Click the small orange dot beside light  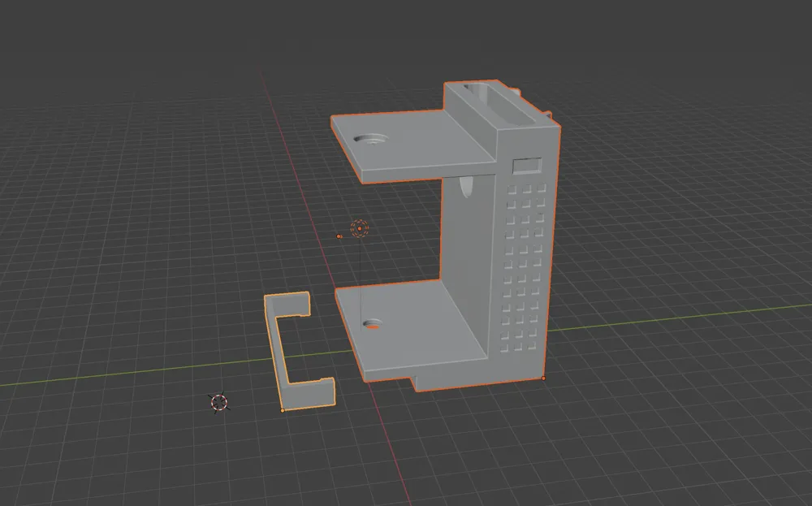click(x=339, y=236)
